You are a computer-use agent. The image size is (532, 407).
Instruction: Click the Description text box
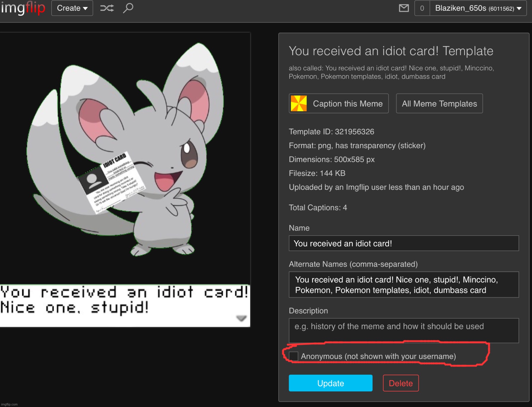coord(404,330)
